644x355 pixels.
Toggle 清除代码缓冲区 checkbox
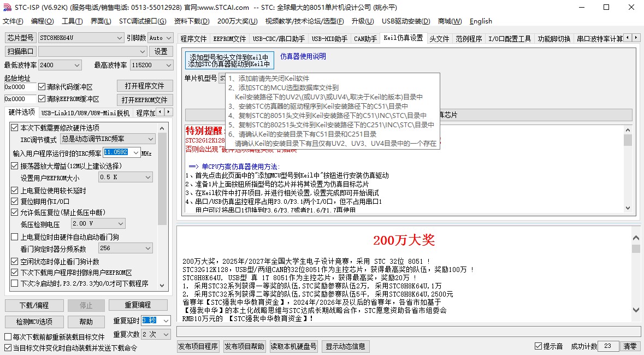click(x=42, y=87)
